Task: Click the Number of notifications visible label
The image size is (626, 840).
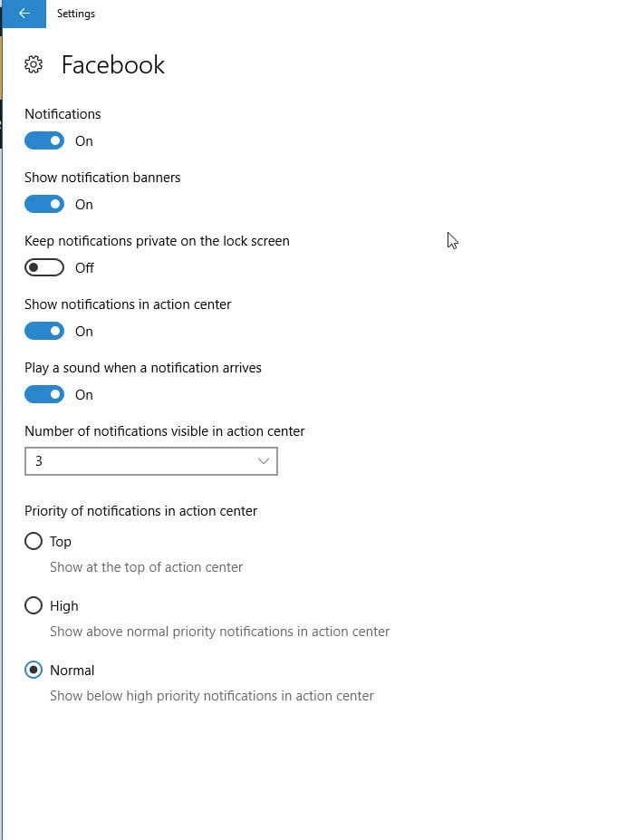Action: tap(164, 431)
